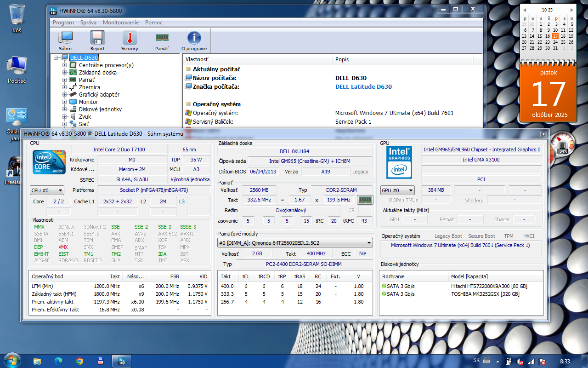Viewport: 588px width, 368px height.
Task: Click the DELL Latitude D630 link
Action: [x=363, y=87]
